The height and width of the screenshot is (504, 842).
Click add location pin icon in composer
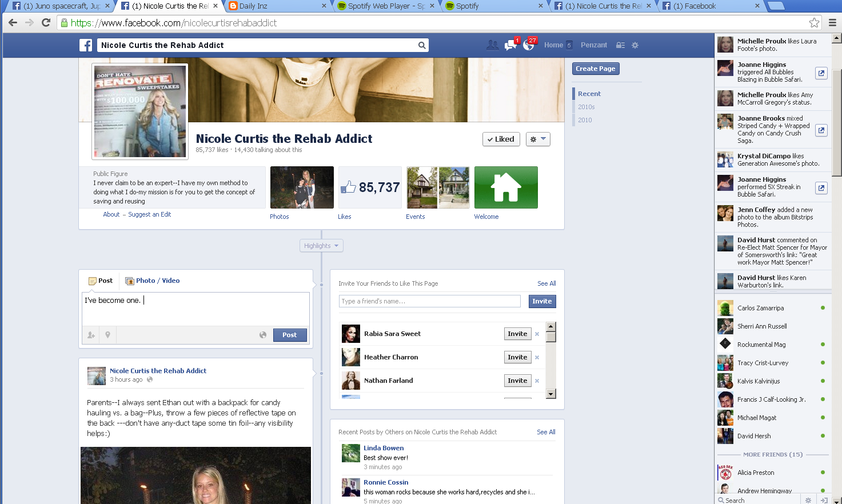(x=107, y=335)
